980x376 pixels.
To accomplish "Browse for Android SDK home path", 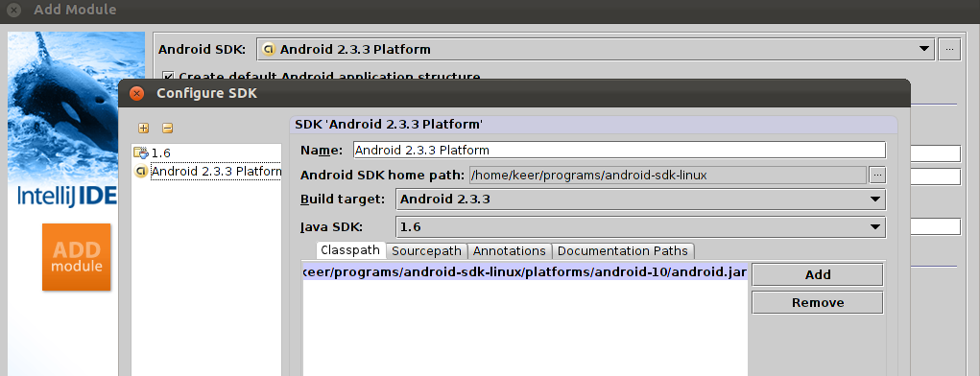I will 877,175.
